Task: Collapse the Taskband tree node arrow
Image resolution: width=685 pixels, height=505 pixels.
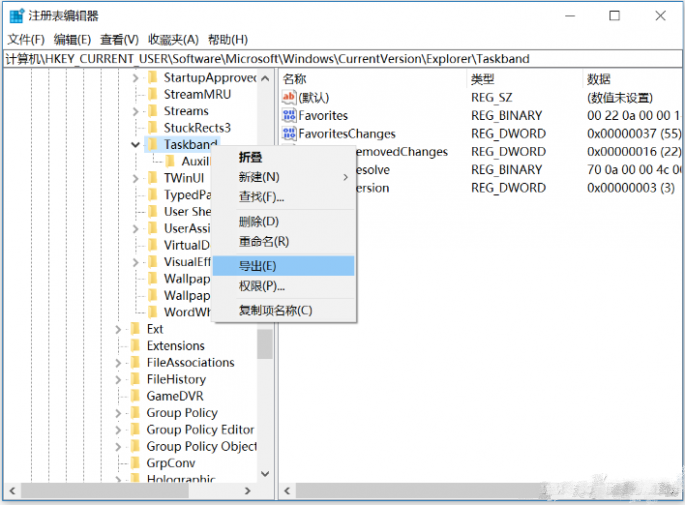Action: pyautogui.click(x=135, y=145)
